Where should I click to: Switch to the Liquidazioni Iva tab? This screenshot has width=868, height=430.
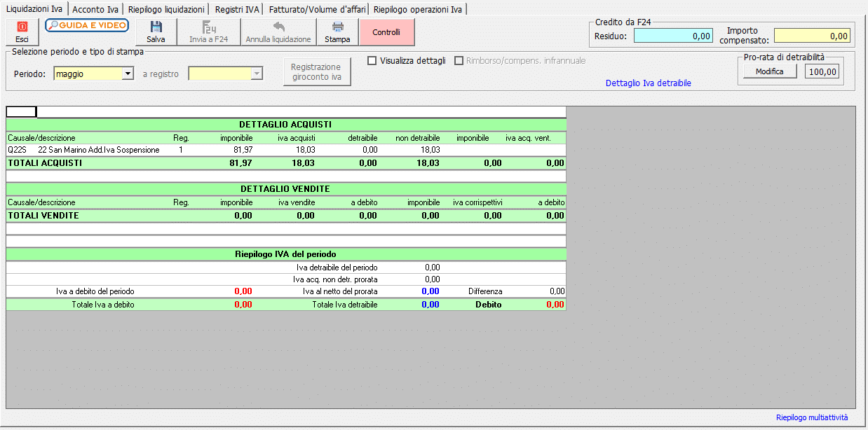pos(34,9)
